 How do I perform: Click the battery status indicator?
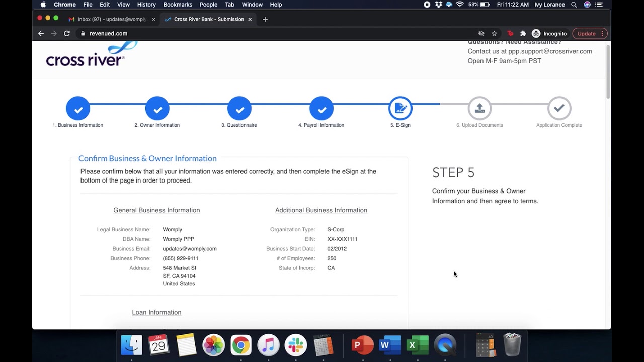[479, 5]
